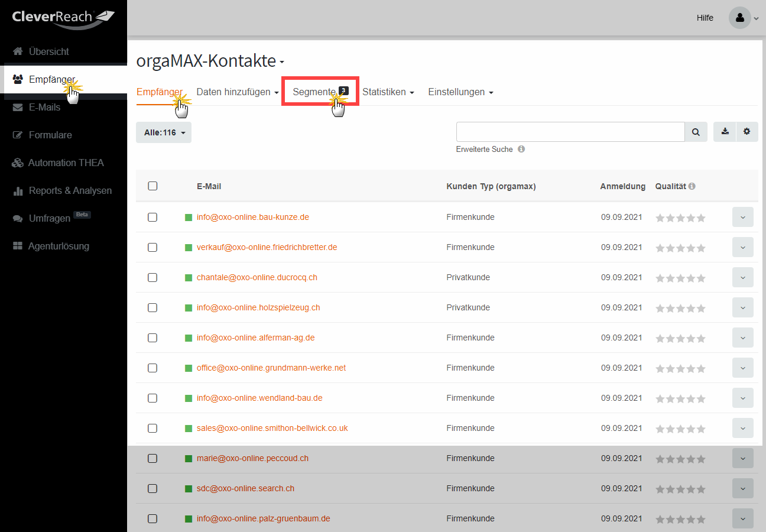Check the info@oxo-online.holzspielzeug.ch row checkbox
This screenshot has height=532, width=766.
tap(152, 307)
